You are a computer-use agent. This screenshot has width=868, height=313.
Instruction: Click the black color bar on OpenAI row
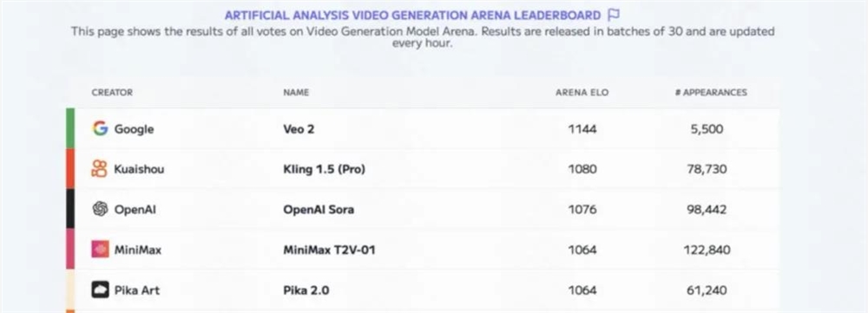point(70,208)
